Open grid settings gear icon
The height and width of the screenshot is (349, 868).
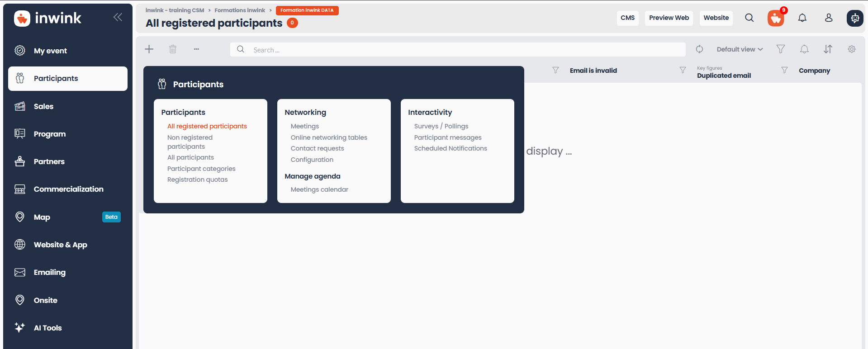[x=852, y=49]
